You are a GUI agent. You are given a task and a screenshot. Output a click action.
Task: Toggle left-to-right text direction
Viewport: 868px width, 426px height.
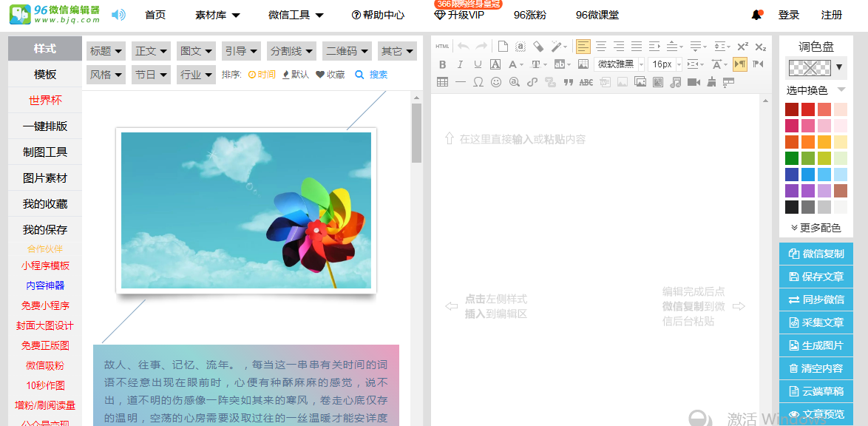click(739, 64)
